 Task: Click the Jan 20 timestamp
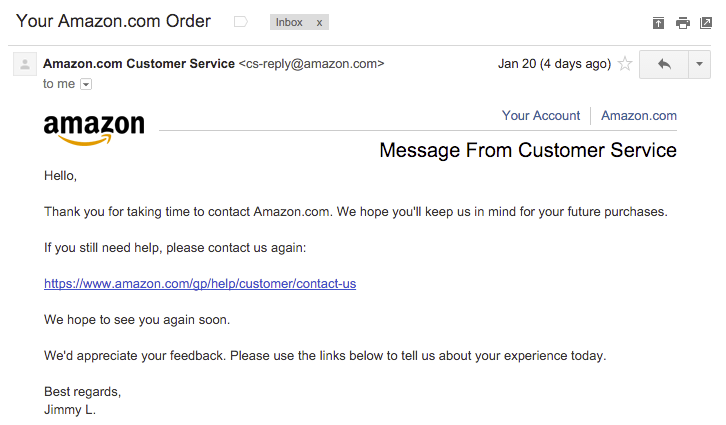553,64
